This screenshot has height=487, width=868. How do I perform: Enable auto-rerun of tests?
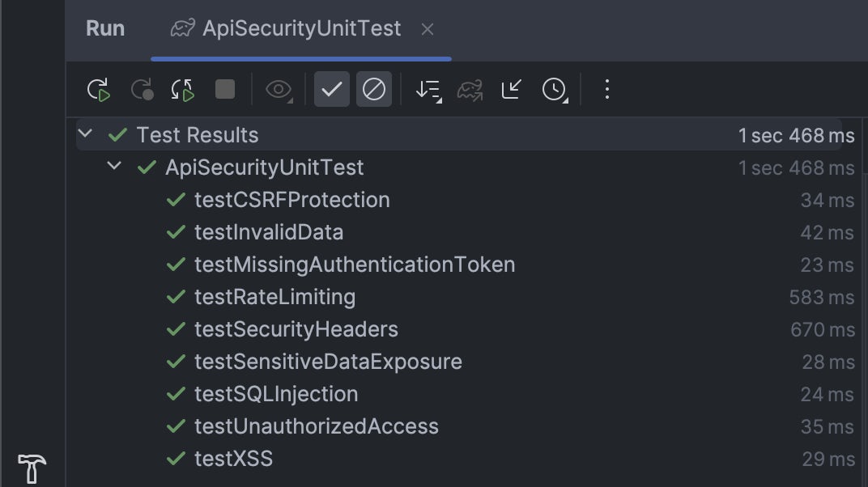pos(182,90)
